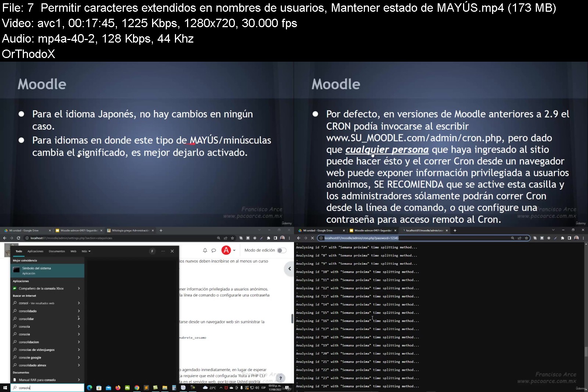The image size is (588, 392).
Task: Open a new tab in the left browser
Action: click(x=161, y=231)
